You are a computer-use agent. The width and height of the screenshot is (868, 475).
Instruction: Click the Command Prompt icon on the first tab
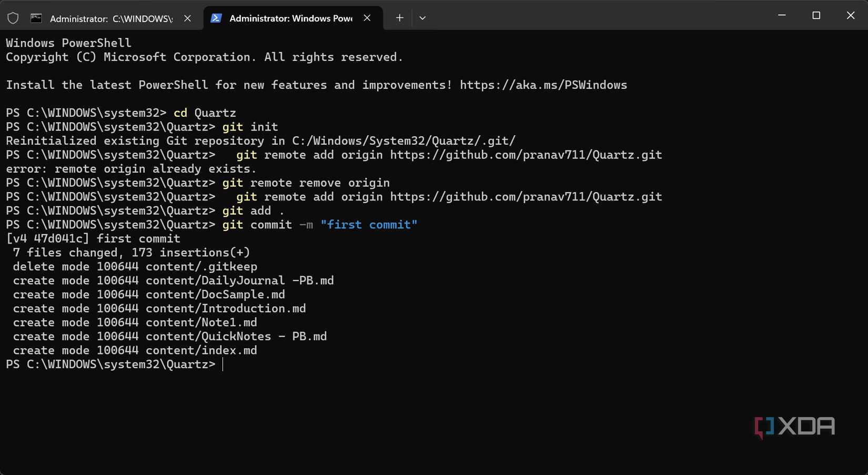(x=36, y=18)
